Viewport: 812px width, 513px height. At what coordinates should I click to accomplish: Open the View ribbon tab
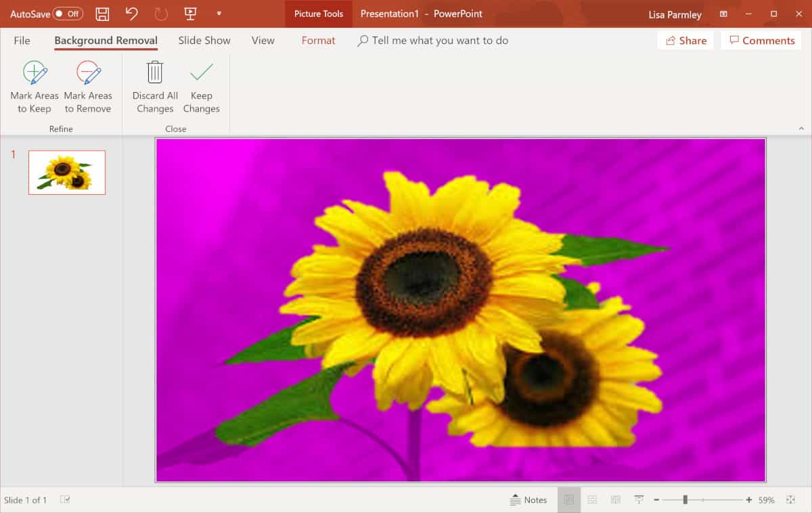click(263, 41)
